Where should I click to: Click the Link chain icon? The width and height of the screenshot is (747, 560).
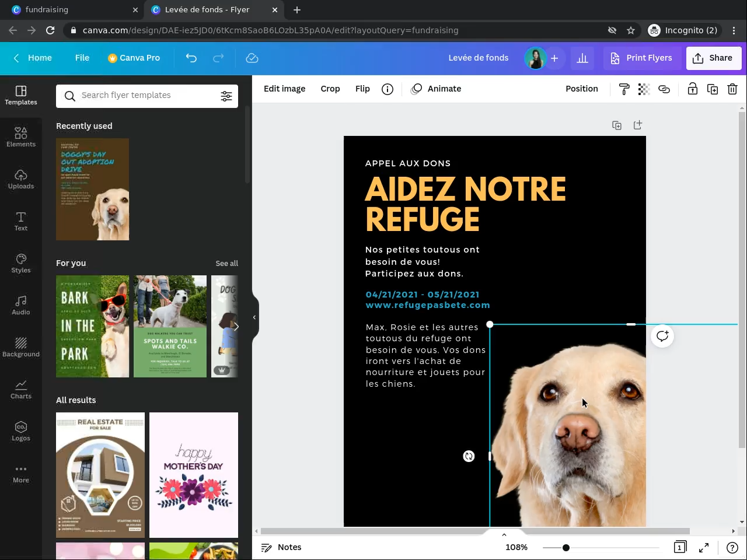[664, 89]
